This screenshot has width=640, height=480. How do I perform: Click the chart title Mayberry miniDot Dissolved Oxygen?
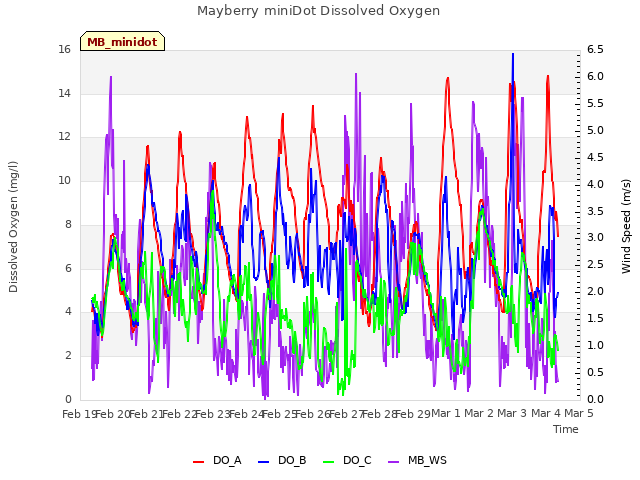click(318, 11)
